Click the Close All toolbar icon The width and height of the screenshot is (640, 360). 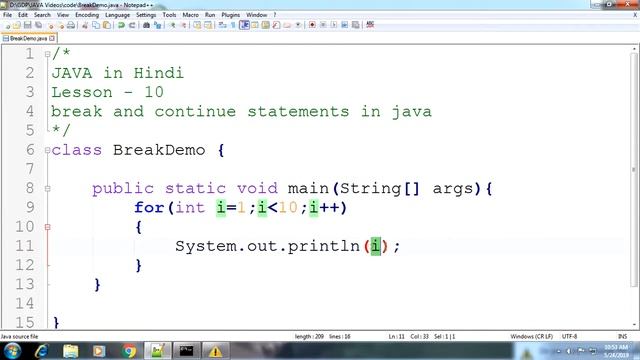click(61, 25)
